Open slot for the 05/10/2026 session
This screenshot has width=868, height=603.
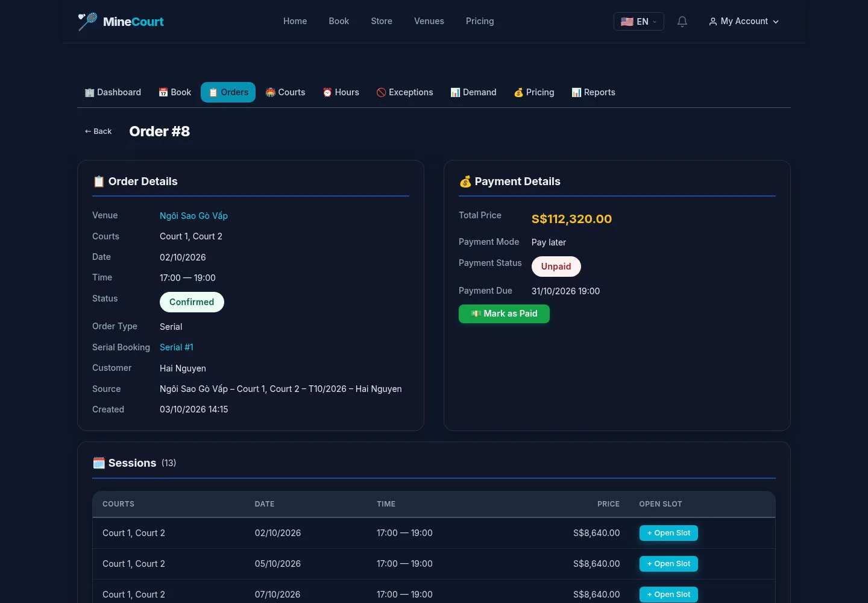pos(668,564)
